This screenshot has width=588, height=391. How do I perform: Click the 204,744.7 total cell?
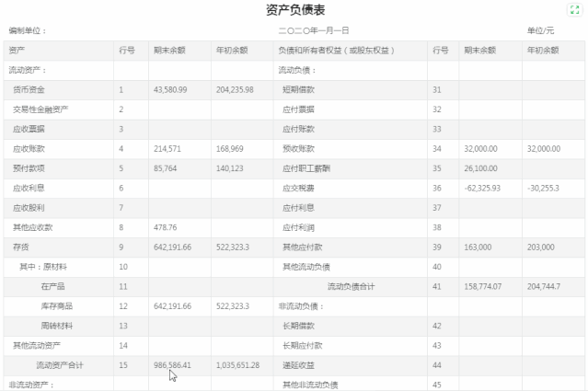(x=544, y=286)
